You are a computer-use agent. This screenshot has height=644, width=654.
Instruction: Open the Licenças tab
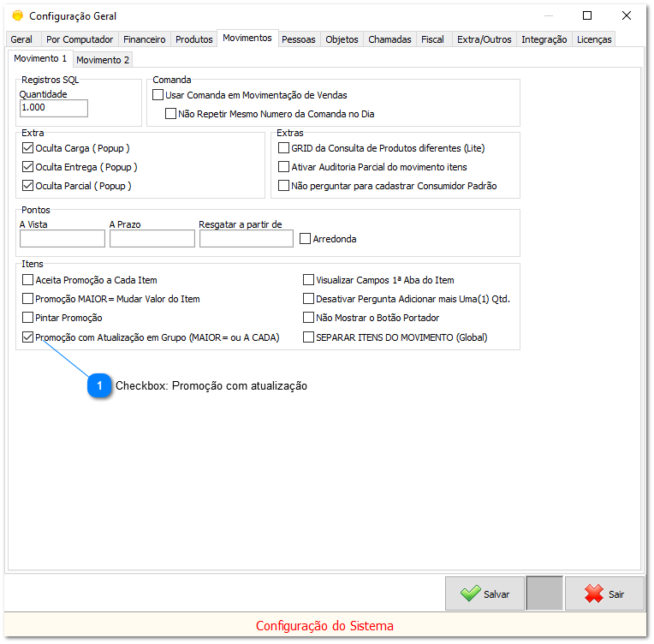point(594,39)
